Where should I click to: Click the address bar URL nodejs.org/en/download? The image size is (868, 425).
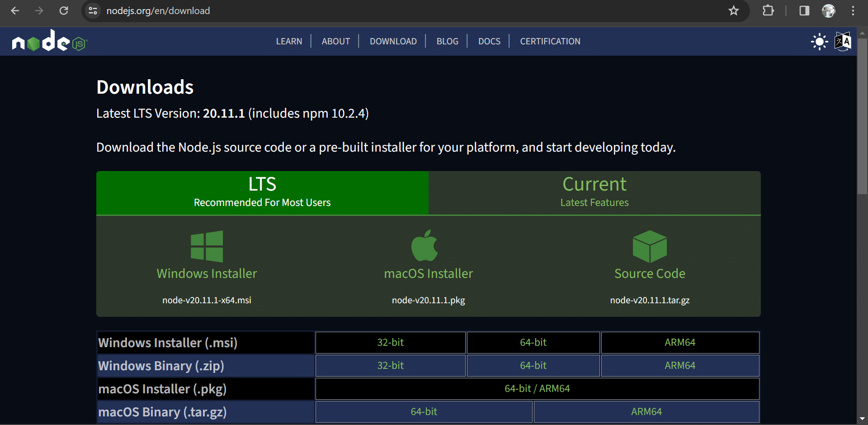coord(158,10)
